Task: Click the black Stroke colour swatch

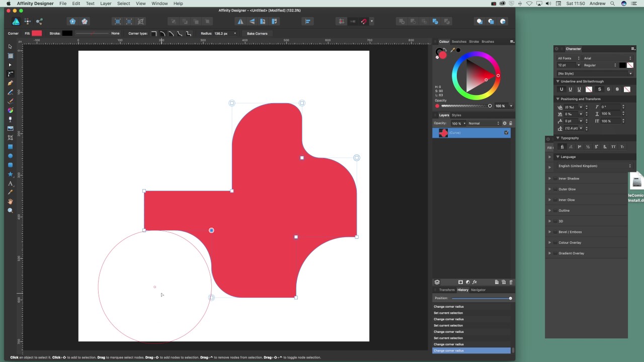Action: tap(67, 33)
